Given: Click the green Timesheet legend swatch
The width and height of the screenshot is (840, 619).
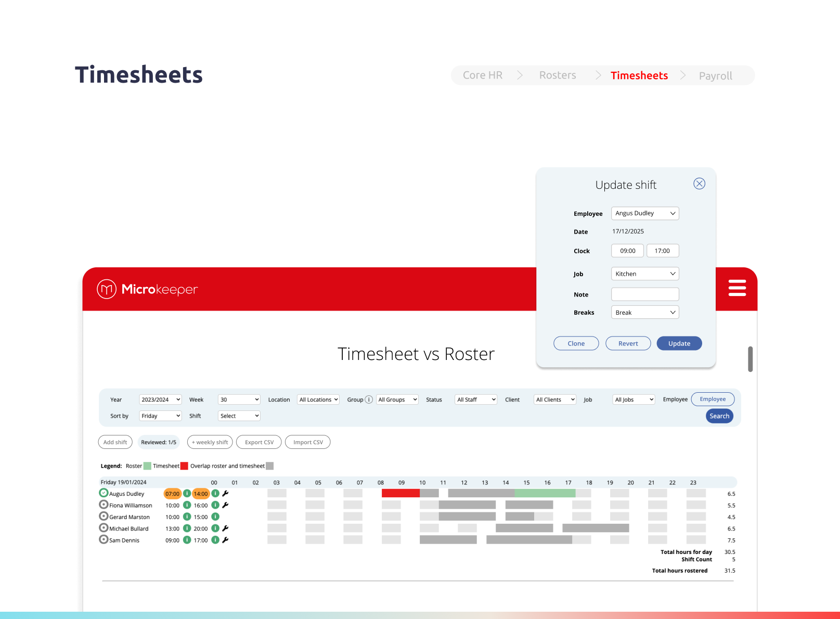Looking at the screenshot, I should point(147,466).
